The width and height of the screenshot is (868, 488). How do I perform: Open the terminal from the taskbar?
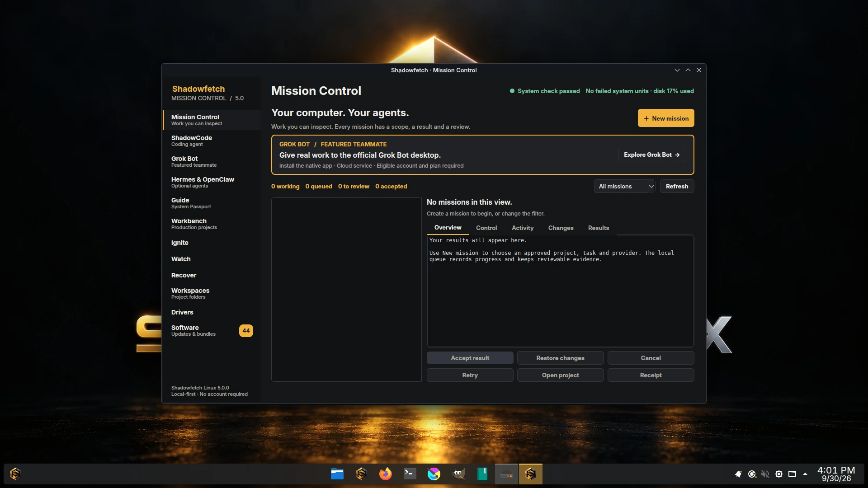[410, 474]
